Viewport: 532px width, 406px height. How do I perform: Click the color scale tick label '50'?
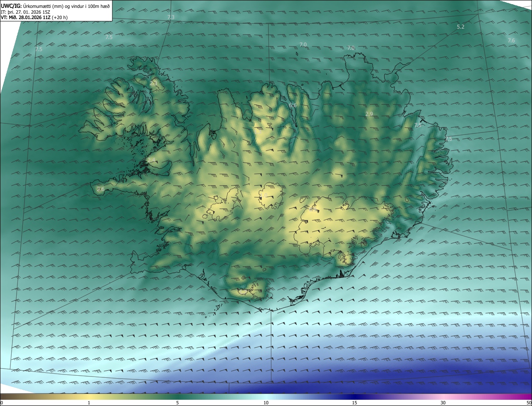[529, 403]
